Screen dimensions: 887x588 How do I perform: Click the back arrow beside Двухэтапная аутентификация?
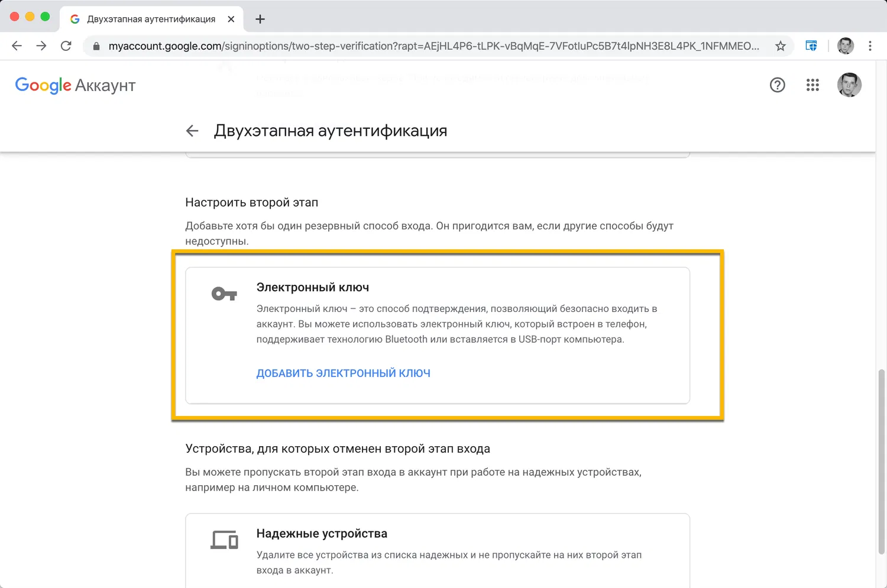pyautogui.click(x=192, y=131)
